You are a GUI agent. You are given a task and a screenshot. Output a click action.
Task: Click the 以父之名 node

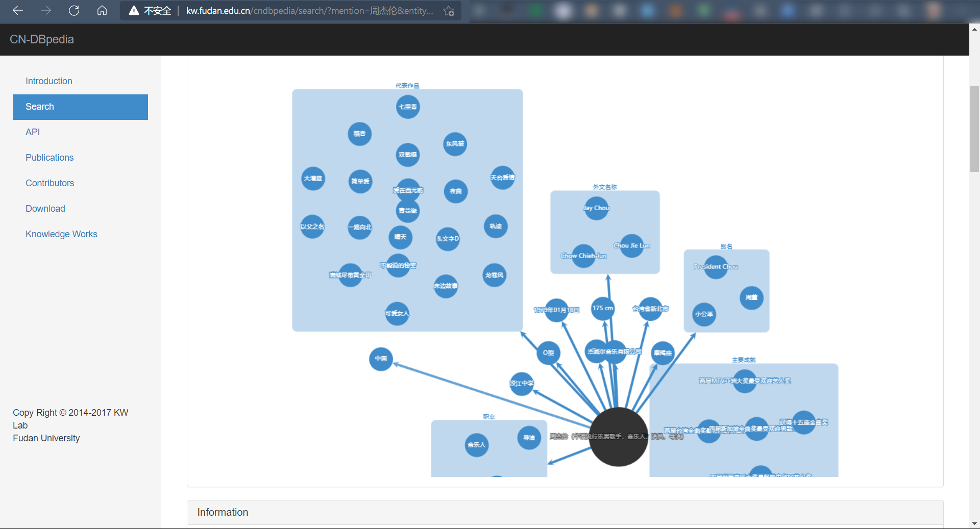tap(312, 226)
